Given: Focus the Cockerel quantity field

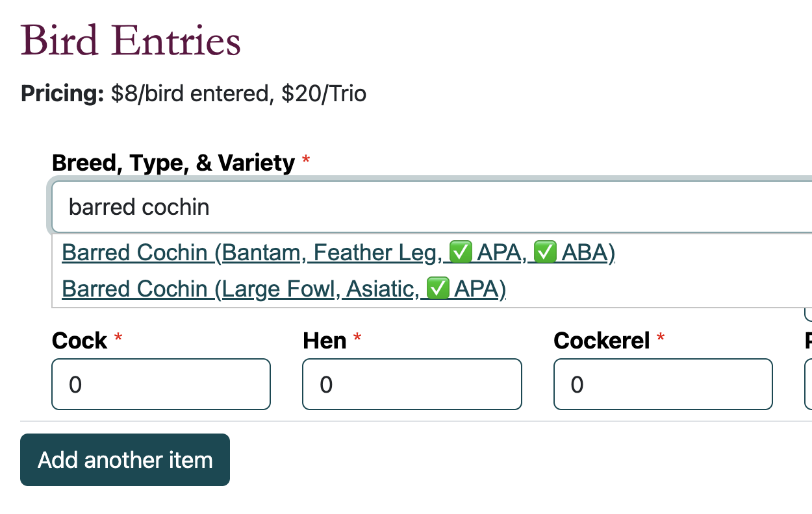Looking at the screenshot, I should point(663,384).
